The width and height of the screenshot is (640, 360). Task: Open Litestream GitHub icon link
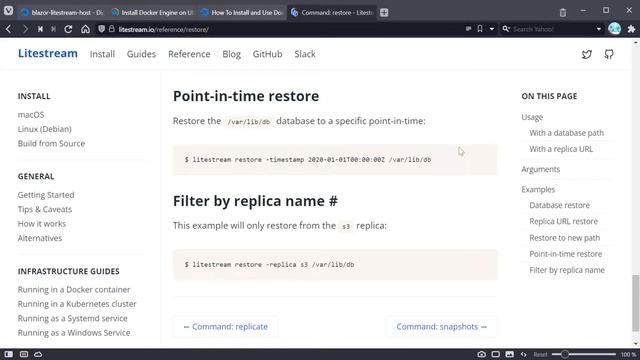click(609, 54)
